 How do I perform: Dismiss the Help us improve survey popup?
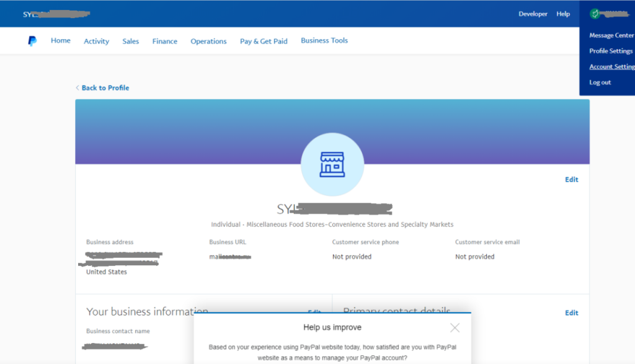[455, 327]
